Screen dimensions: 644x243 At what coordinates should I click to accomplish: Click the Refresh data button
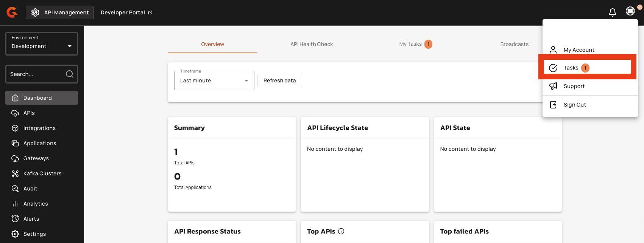[279, 80]
